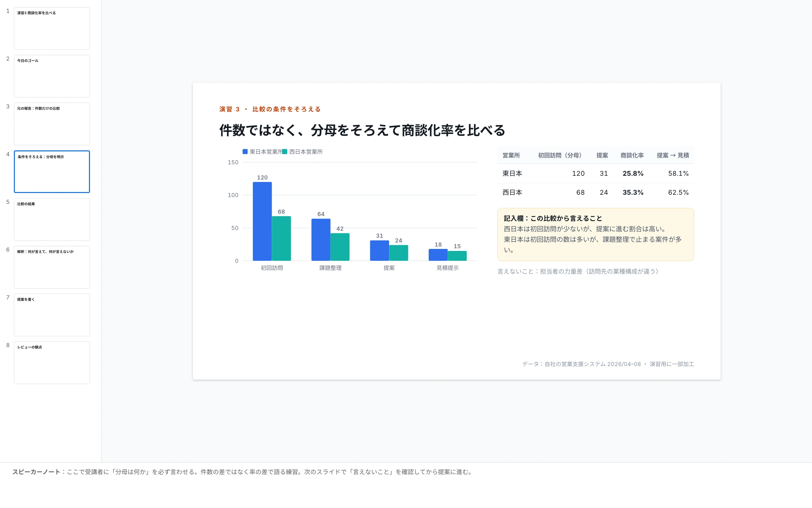812x508 pixels.
Task: Select the 見積提示 teal bar labeled 15
Action: click(x=457, y=256)
